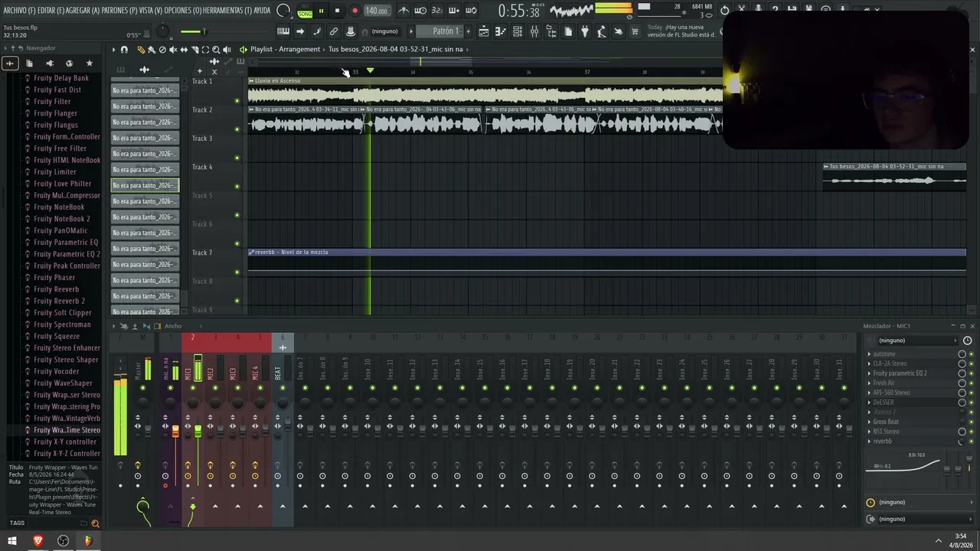Image resolution: width=980 pixels, height=551 pixels.
Task: Mute Track 4 in the playlist
Action: tap(237, 186)
